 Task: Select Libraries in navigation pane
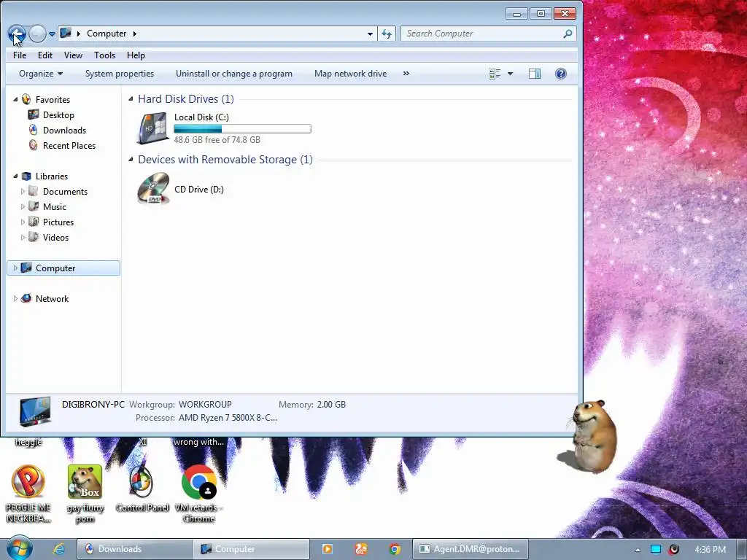pyautogui.click(x=52, y=176)
